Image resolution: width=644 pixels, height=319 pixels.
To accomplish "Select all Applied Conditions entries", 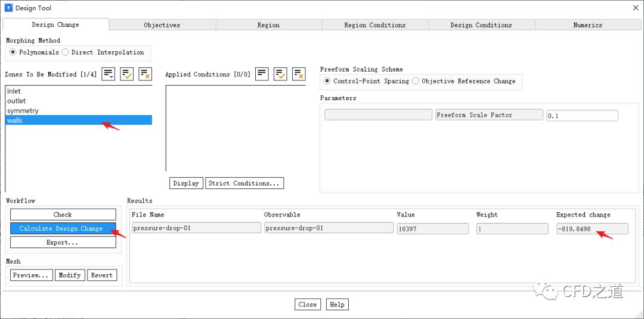I will (x=280, y=75).
